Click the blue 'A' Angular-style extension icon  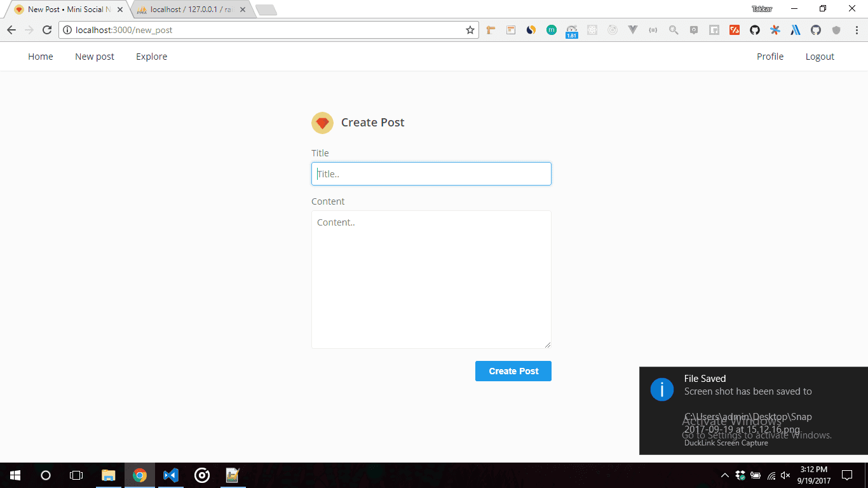pyautogui.click(x=796, y=30)
